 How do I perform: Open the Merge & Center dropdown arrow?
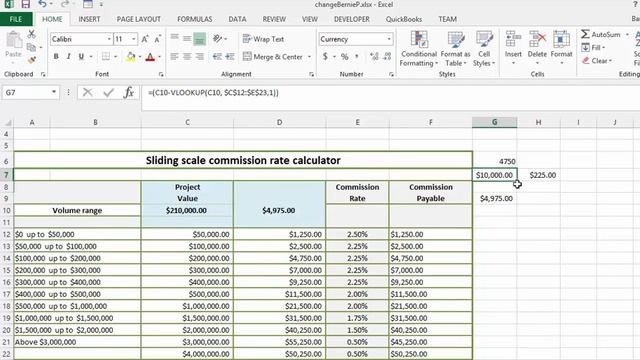point(309,57)
